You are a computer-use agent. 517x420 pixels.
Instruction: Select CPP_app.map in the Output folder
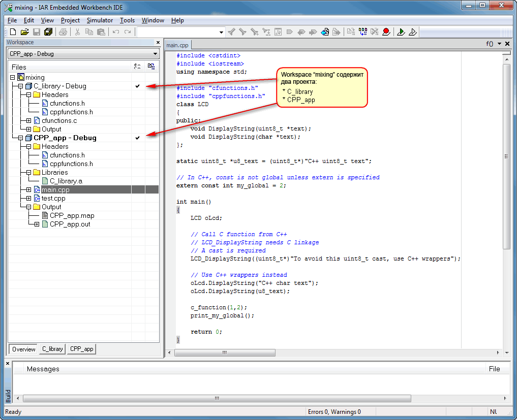coord(72,216)
